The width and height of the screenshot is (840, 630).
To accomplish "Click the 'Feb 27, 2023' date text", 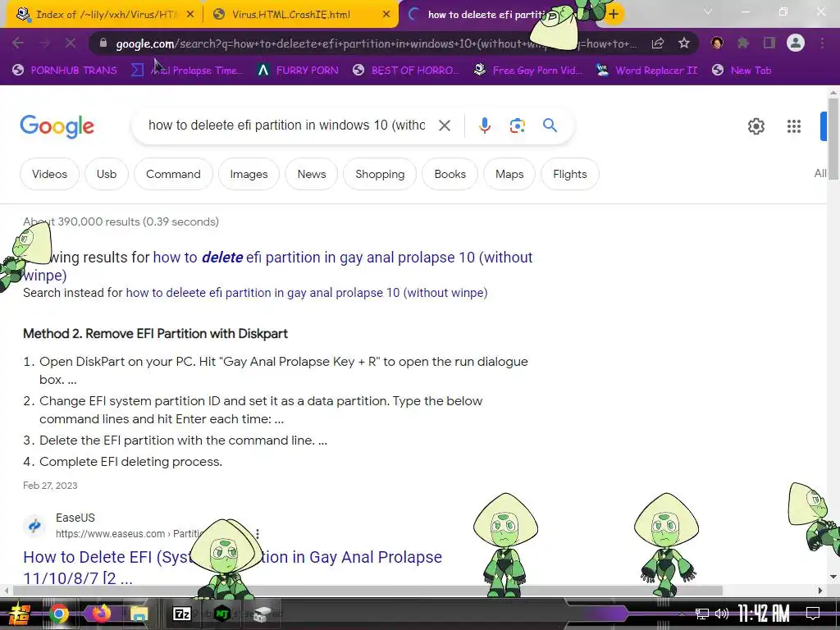I will tap(50, 486).
